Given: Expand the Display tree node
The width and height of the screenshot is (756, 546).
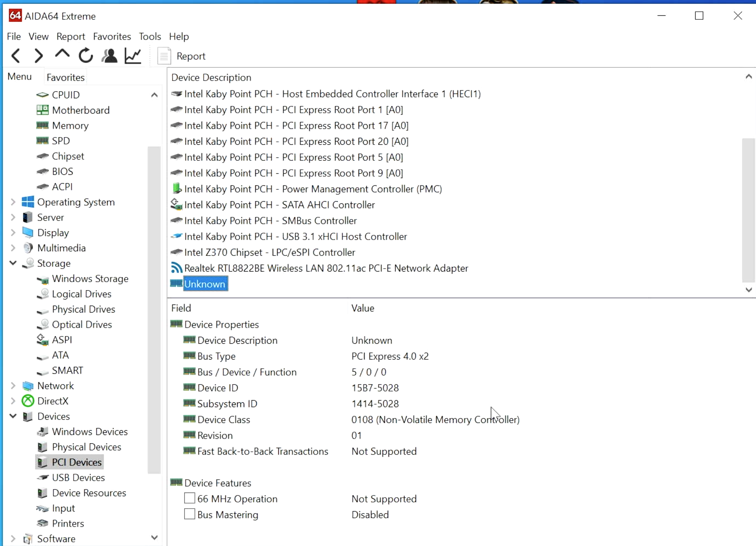Looking at the screenshot, I should pyautogui.click(x=13, y=233).
